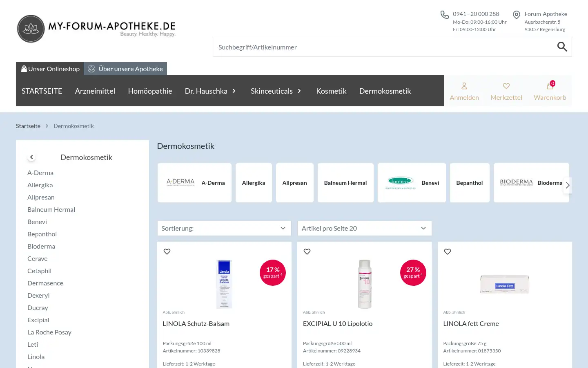Open Arzneimittel menu item
This screenshot has width=588, height=368.
point(95,91)
